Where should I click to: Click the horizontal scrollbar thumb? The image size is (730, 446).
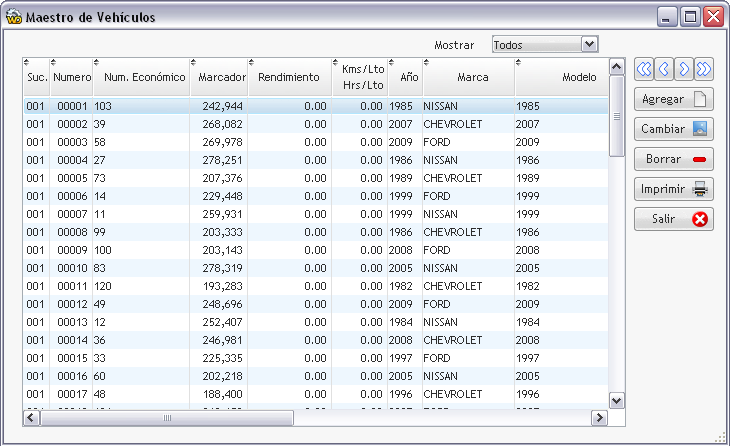pos(167,418)
